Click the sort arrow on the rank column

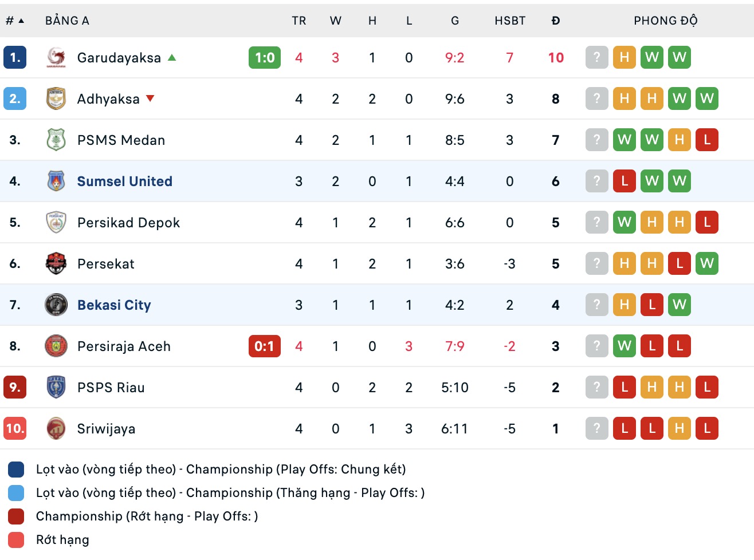tap(22, 20)
